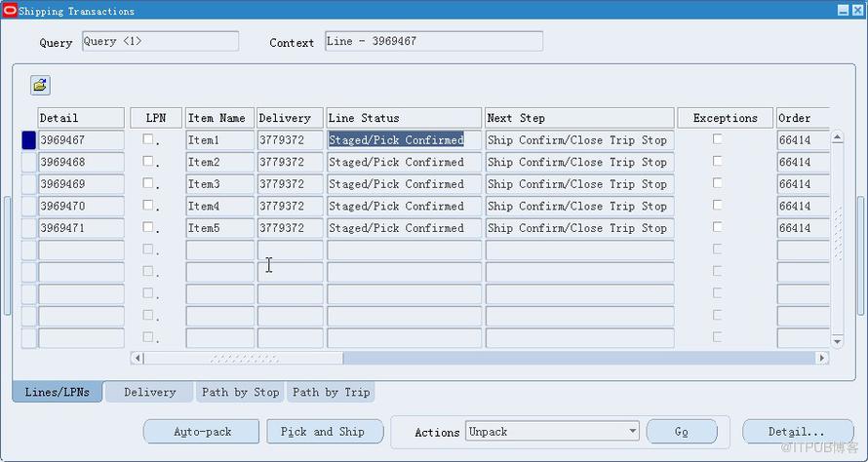Click the horizontal scrollbar right arrow
The width and height of the screenshot is (868, 462).
coord(822,358)
